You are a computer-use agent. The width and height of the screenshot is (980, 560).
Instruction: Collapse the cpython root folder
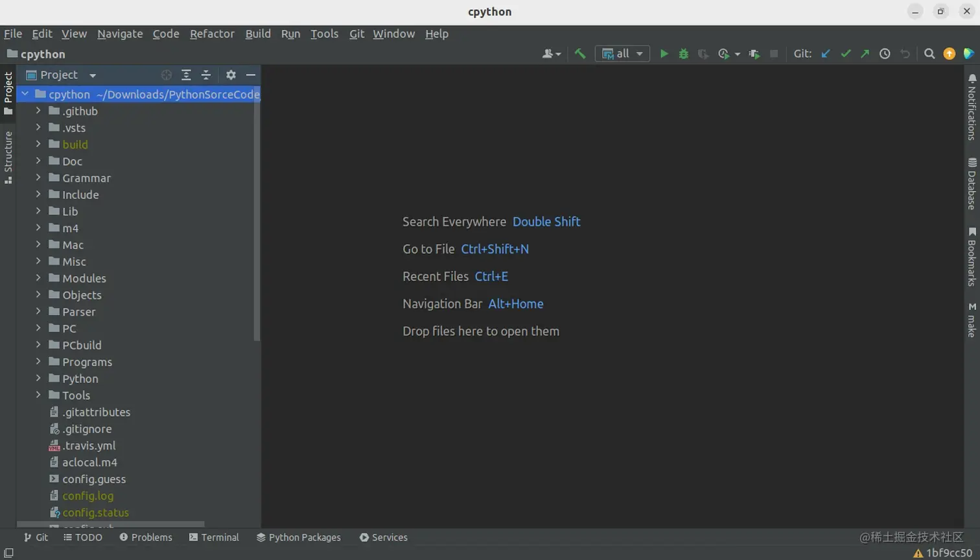point(25,94)
